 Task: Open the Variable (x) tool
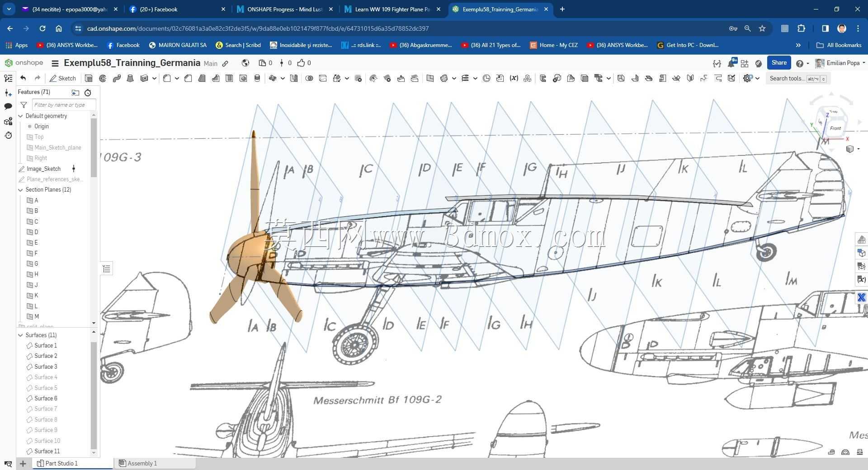tap(514, 78)
